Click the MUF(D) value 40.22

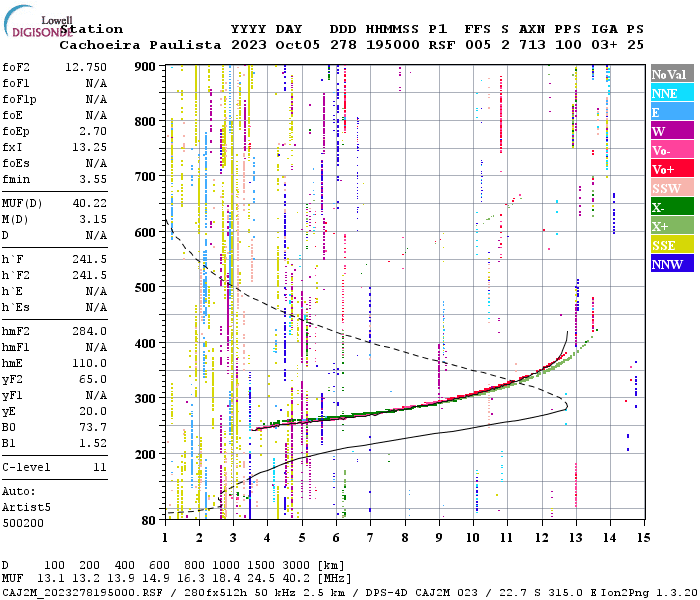(x=89, y=203)
